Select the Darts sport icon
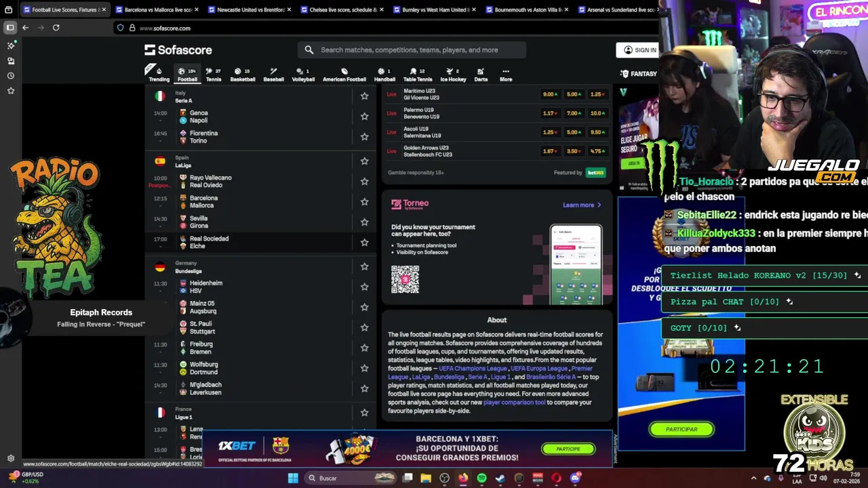 [x=481, y=75]
